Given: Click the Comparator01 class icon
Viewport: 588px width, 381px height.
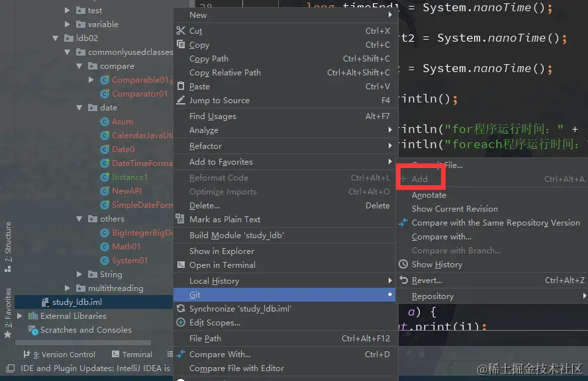Looking at the screenshot, I should tap(105, 94).
